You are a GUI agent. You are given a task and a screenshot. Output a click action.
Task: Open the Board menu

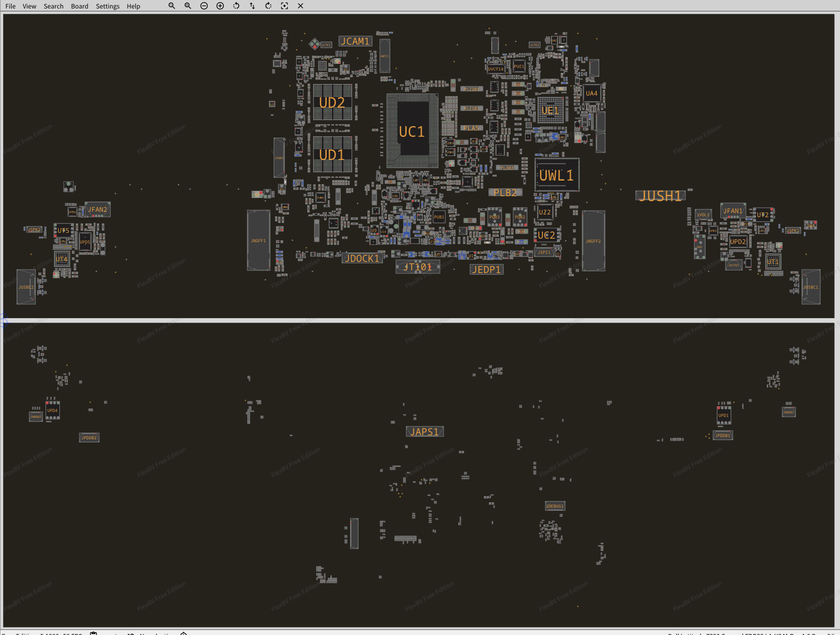79,6
